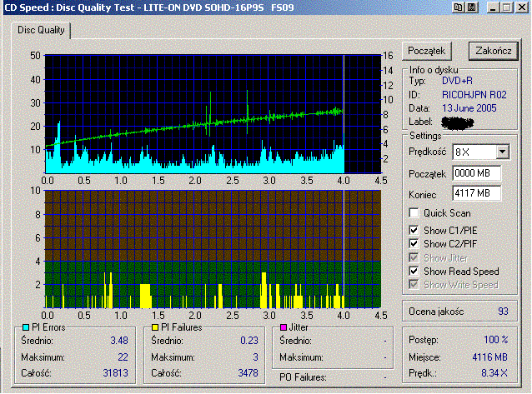Screen dimensions: 532x394
Task: Click the save floppy disk icon
Action: point(472,7)
